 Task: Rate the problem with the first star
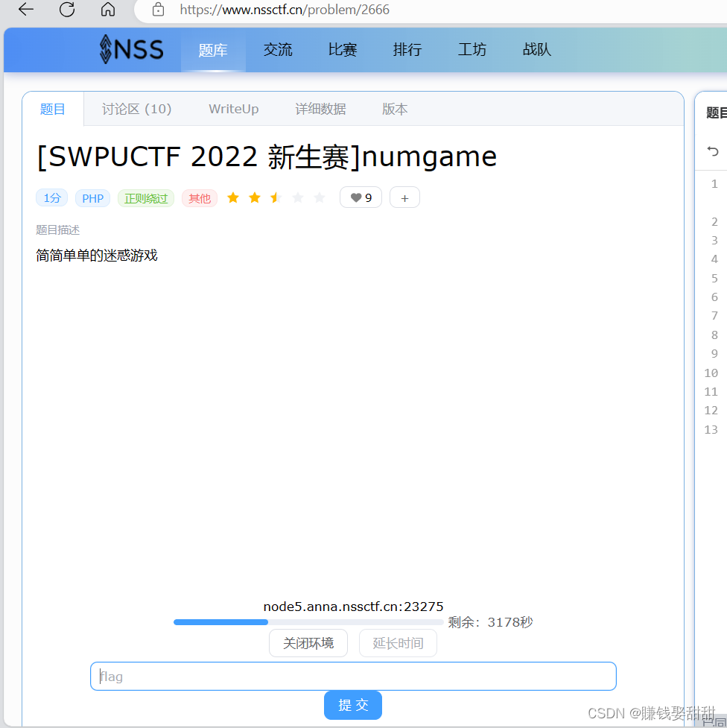[x=233, y=197]
